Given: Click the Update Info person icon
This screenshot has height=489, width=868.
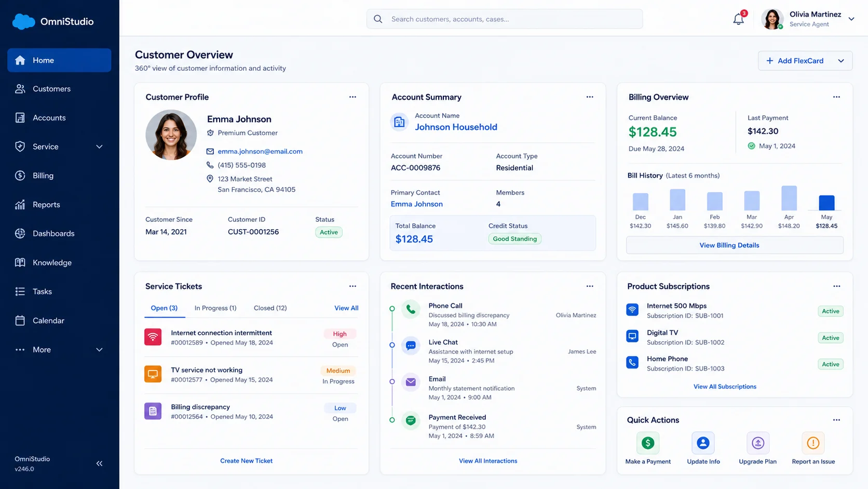Looking at the screenshot, I should [703, 443].
